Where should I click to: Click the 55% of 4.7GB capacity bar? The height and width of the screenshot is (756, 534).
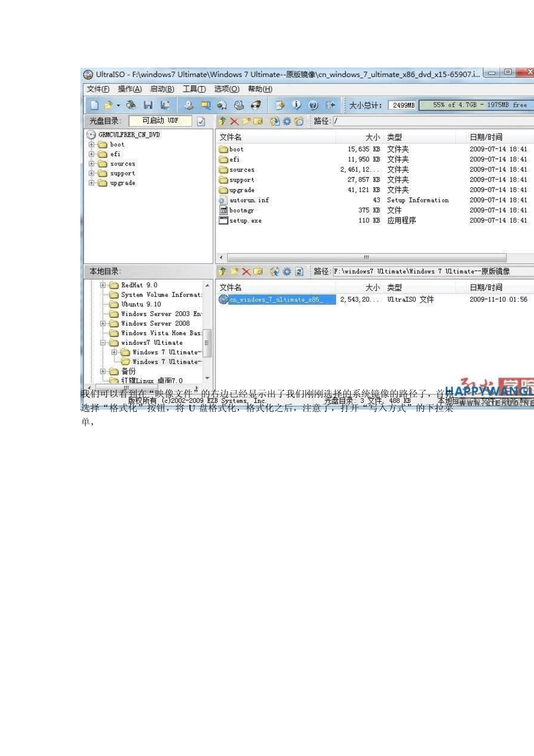477,105
